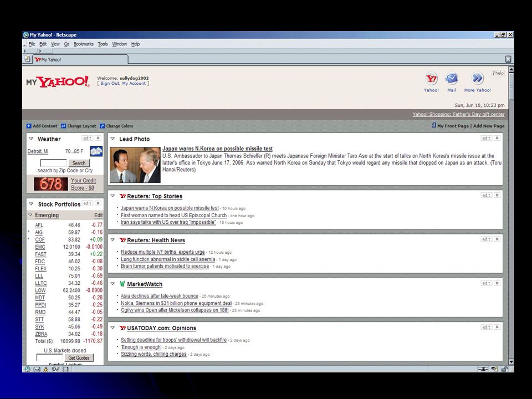Screen dimensions: 532x399
Task: Close the MarketWatch module
Action: point(497,283)
